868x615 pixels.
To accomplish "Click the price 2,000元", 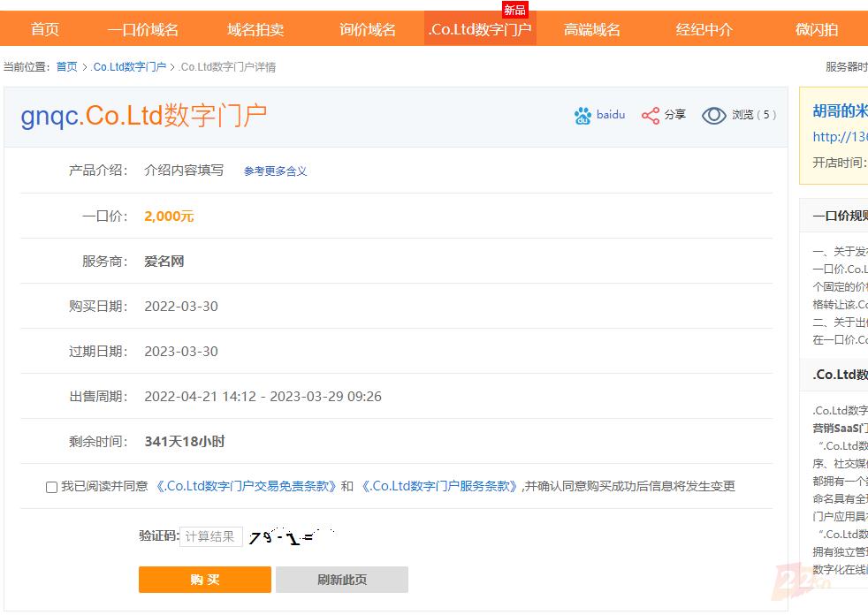I will tap(169, 216).
